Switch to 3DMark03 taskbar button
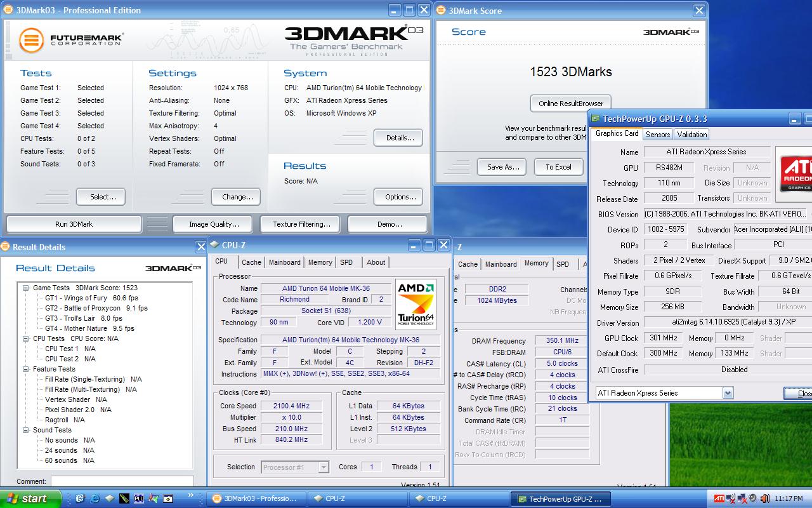812x508 pixels. click(x=257, y=499)
